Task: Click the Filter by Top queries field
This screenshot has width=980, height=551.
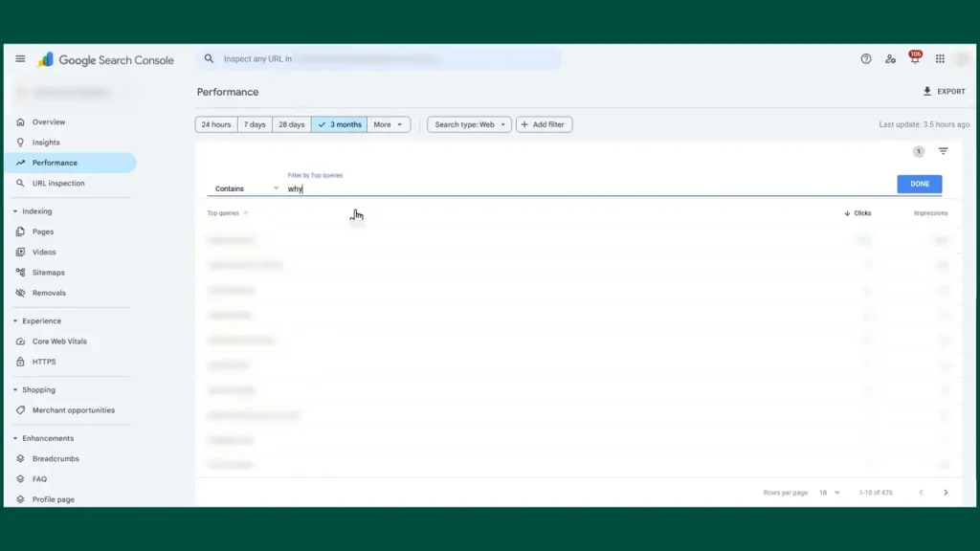Action: pyautogui.click(x=574, y=188)
